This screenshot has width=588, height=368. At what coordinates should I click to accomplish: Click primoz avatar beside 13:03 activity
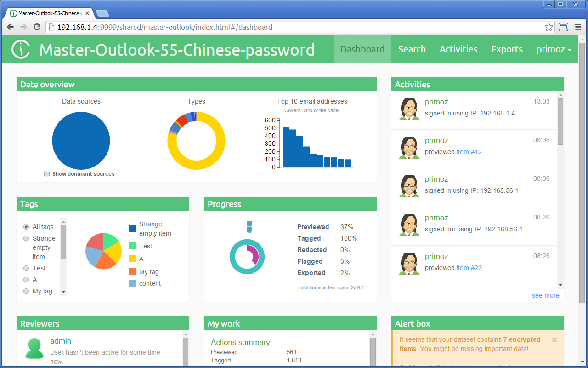point(409,109)
